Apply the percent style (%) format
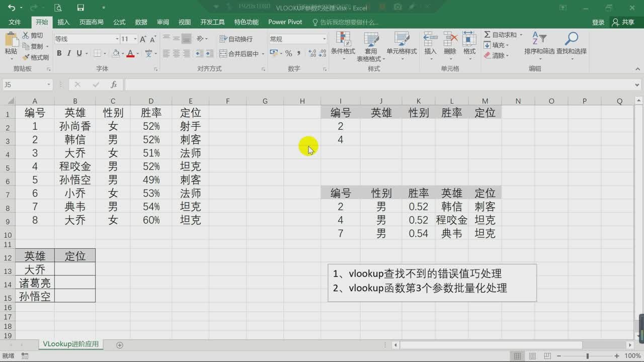 click(x=289, y=53)
